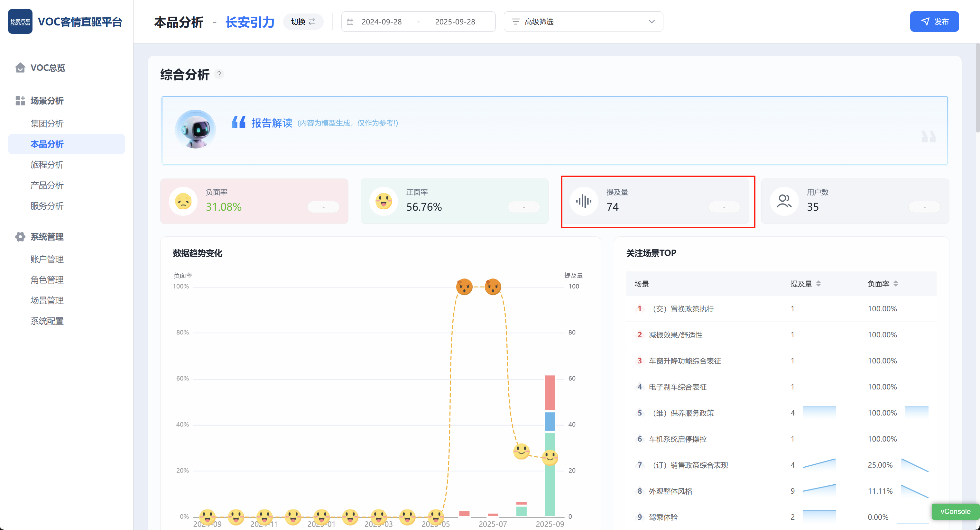Click the sound wave 提及量 icon

click(584, 201)
